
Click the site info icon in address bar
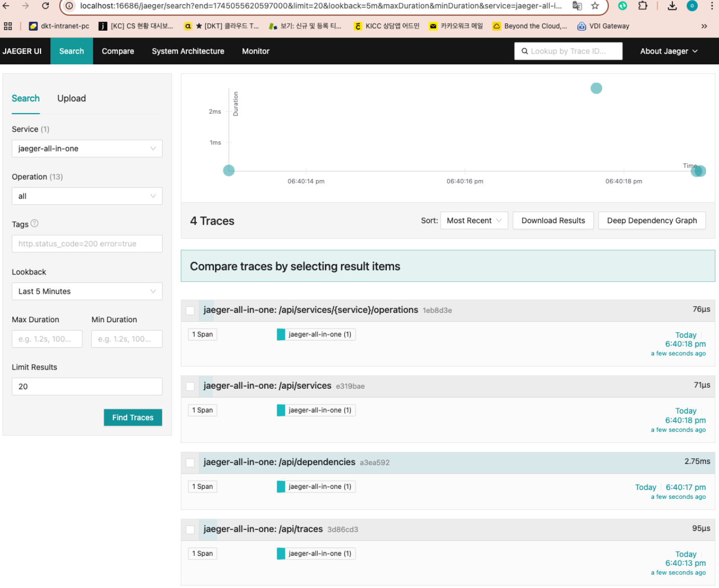pos(69,6)
